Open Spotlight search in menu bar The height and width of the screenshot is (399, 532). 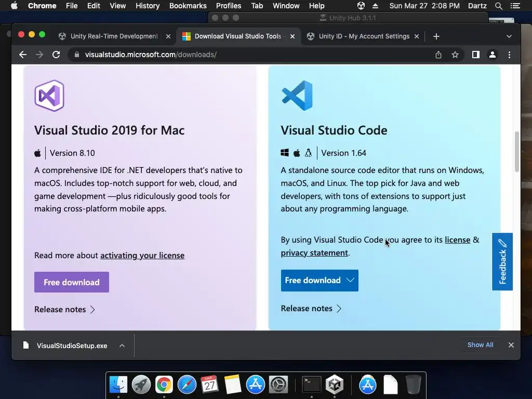(x=498, y=6)
